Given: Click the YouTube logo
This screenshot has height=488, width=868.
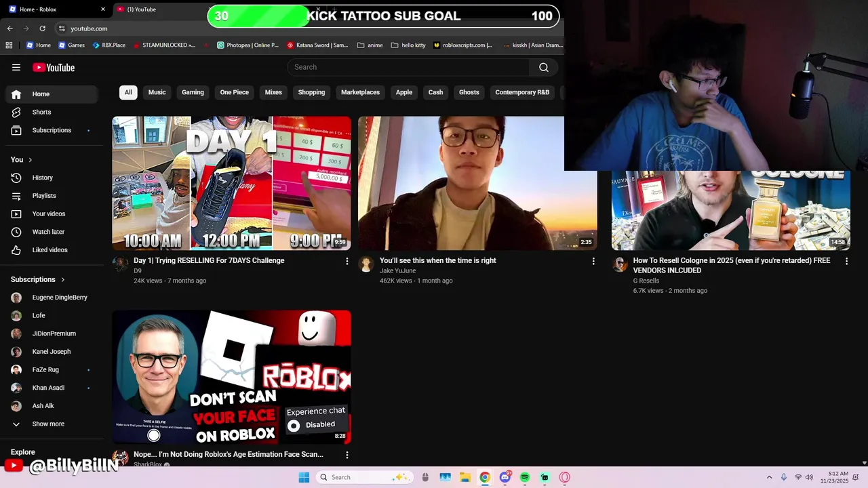Looking at the screenshot, I should [x=54, y=67].
